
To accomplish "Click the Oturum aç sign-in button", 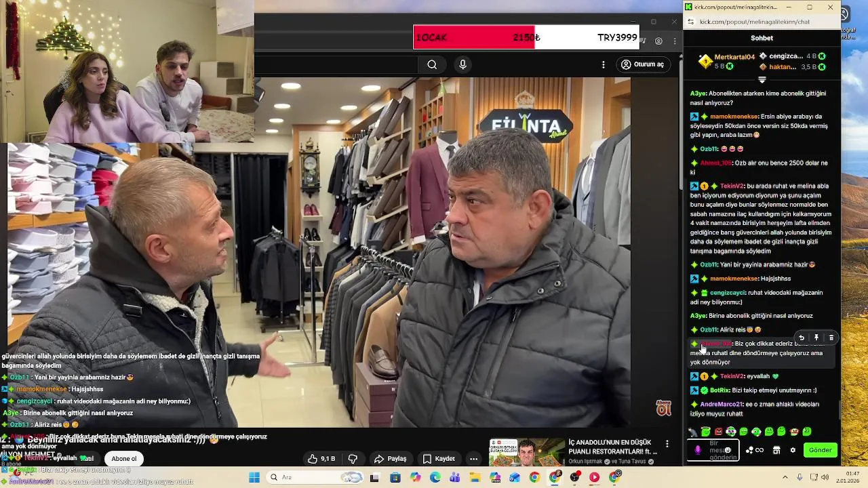I will 643,64.
